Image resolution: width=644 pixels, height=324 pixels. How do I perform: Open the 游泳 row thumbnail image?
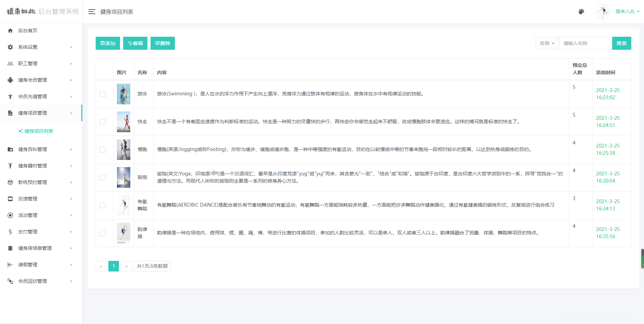tap(123, 94)
